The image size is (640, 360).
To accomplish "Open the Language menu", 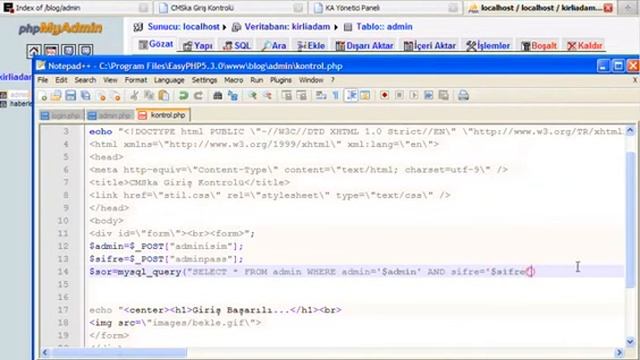I will (x=169, y=80).
